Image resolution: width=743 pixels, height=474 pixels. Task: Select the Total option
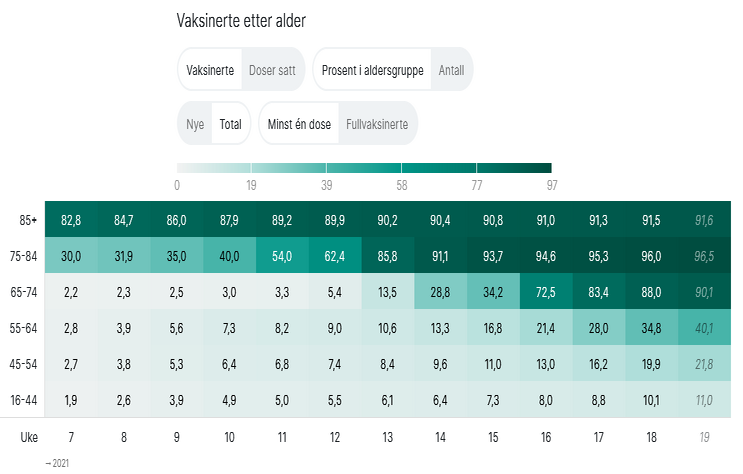(x=231, y=125)
